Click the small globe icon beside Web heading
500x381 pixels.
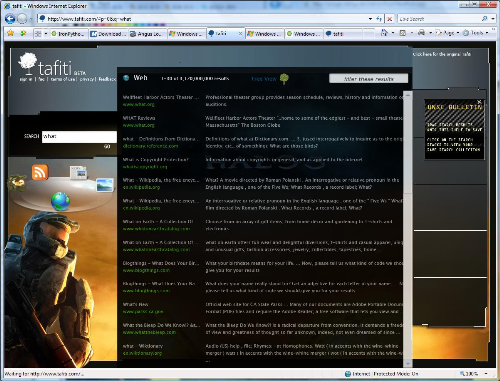126,78
